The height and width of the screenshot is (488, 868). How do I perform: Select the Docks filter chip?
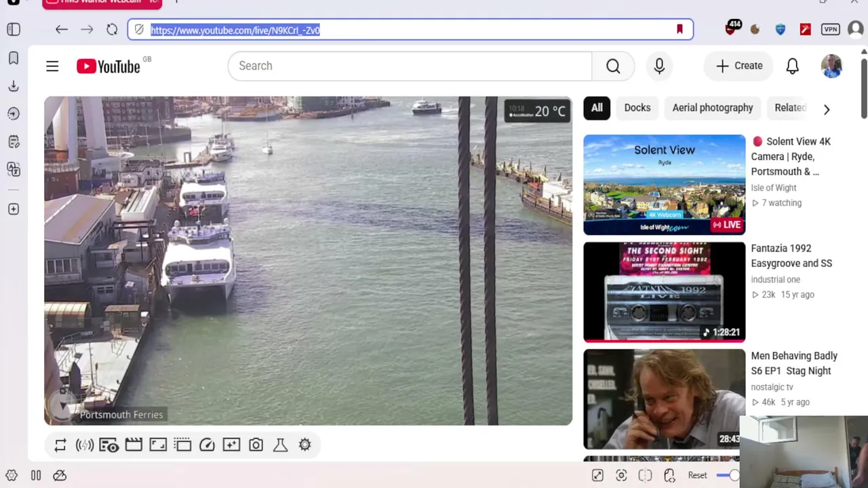[637, 108]
